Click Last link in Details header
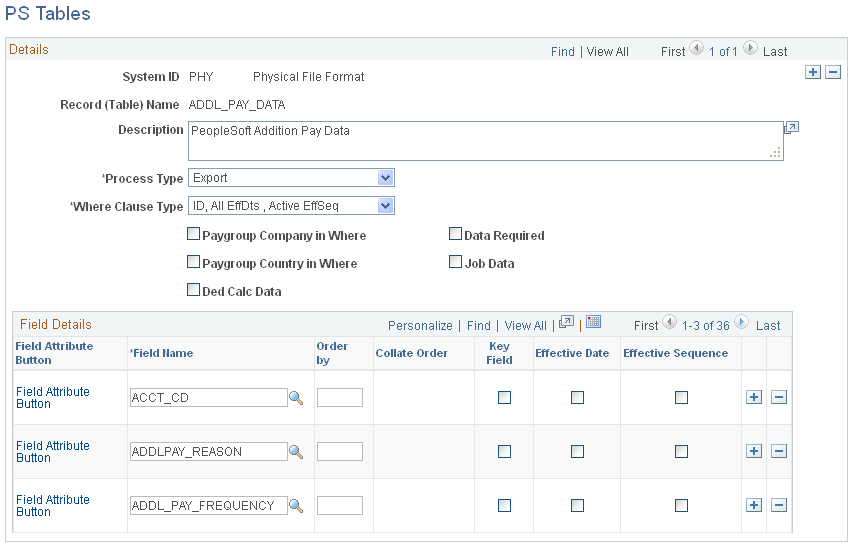The width and height of the screenshot is (853, 547). (x=775, y=52)
